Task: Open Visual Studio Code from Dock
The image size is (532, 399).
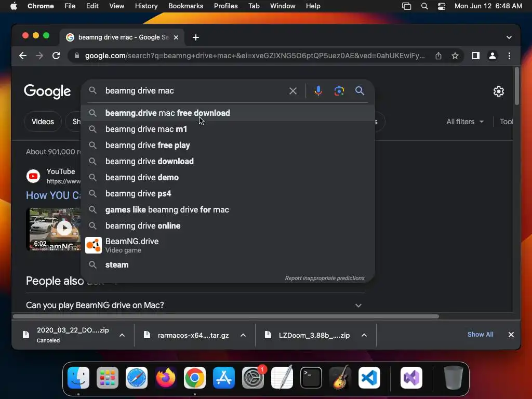Action: pos(369,378)
